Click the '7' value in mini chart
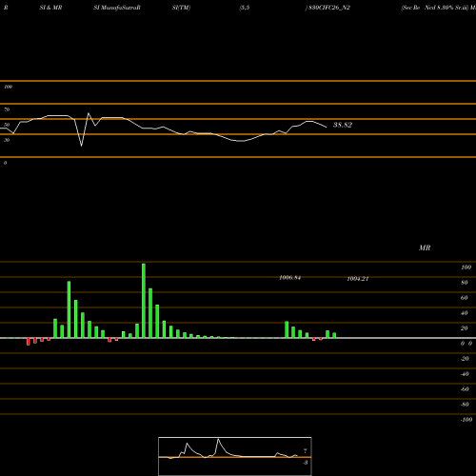 pyautogui.click(x=306, y=451)
